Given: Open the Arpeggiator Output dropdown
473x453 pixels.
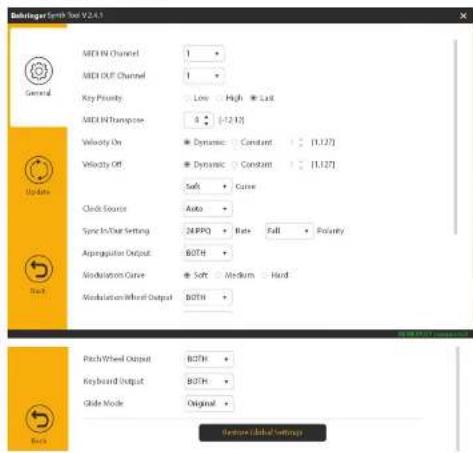Looking at the screenshot, I should 208,253.
